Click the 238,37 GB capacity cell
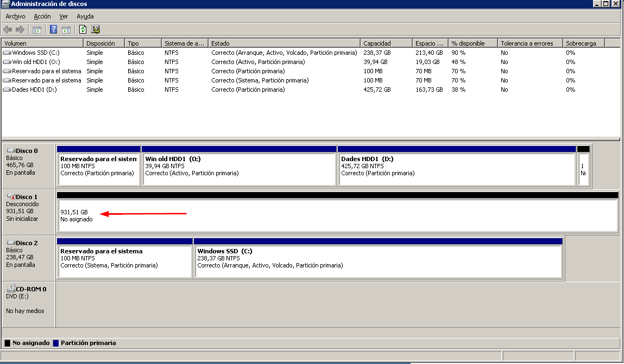The width and height of the screenshot is (624, 364). tap(377, 53)
